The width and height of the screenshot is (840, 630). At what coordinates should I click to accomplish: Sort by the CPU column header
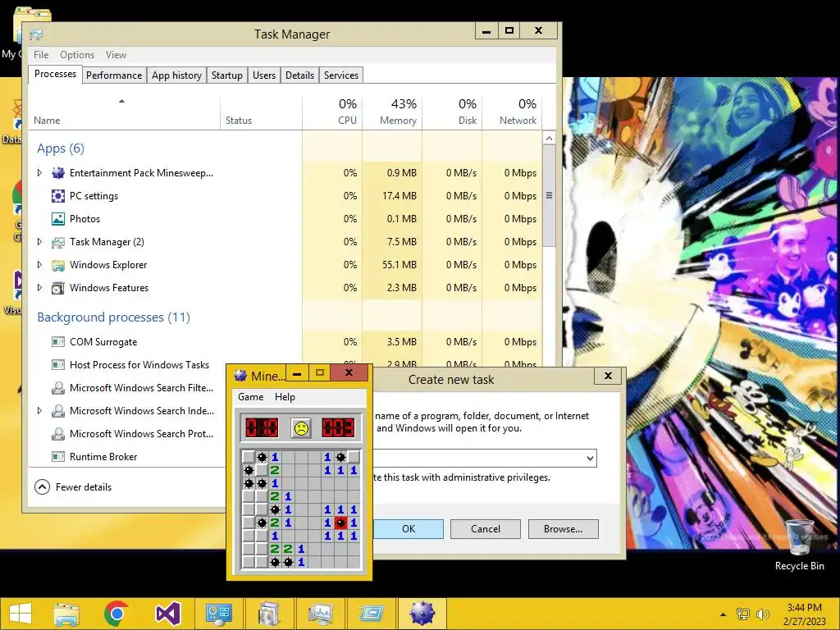pyautogui.click(x=332, y=113)
